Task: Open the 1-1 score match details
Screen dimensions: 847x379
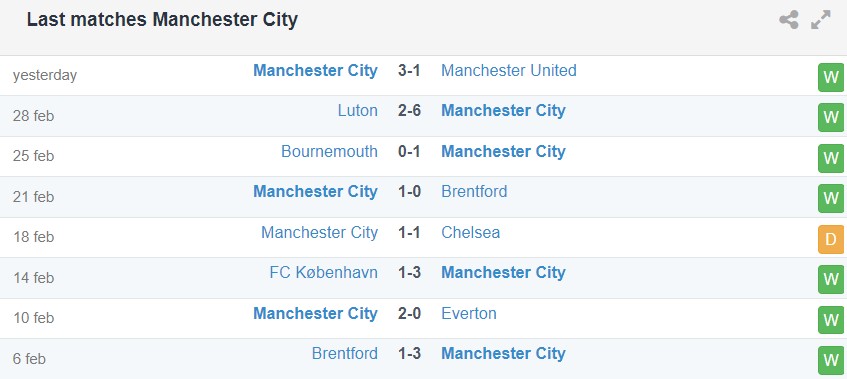Action: click(409, 232)
